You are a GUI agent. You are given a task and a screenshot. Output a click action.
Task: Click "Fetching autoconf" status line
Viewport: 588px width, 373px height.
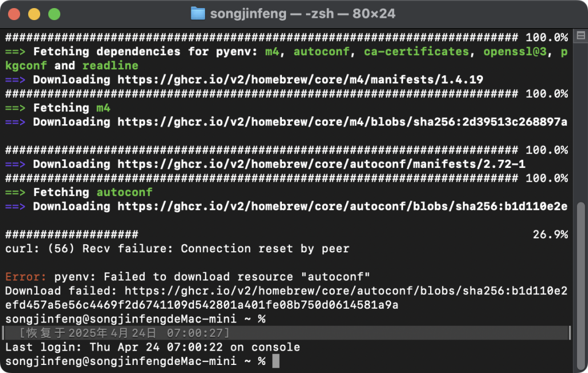point(92,193)
